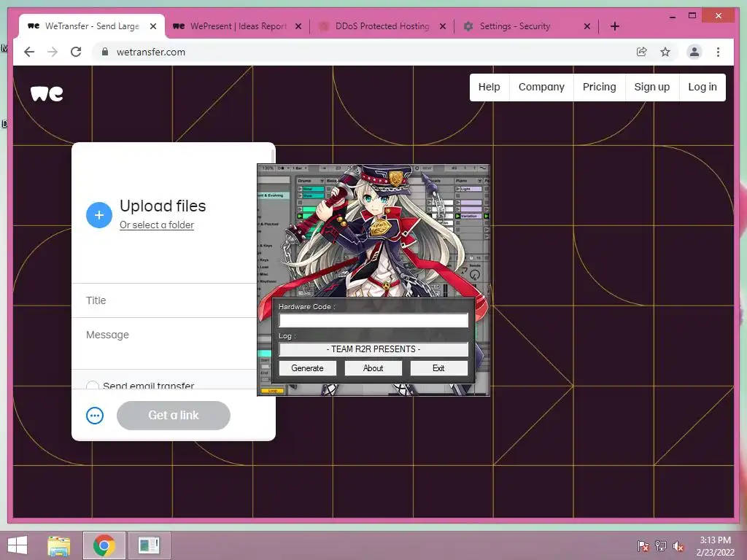Select Send email transfer radio option
The height and width of the screenshot is (560, 747).
(93, 386)
